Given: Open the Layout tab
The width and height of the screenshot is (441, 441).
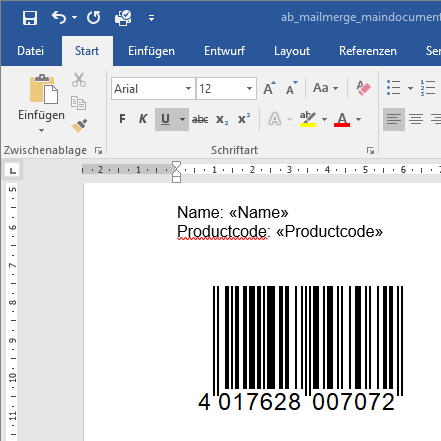Looking at the screenshot, I should [292, 51].
